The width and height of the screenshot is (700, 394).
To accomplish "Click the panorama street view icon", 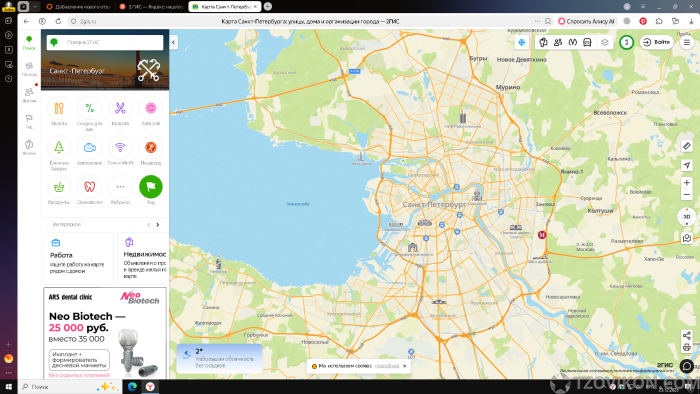I will (687, 238).
